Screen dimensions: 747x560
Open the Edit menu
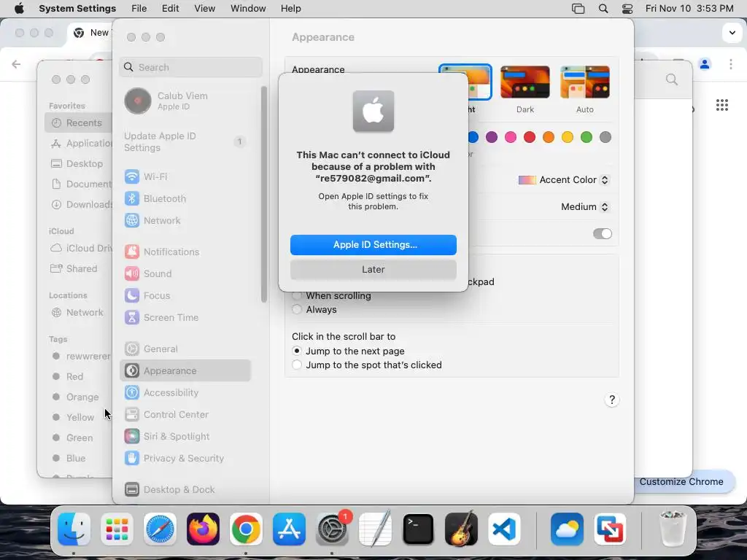click(171, 9)
